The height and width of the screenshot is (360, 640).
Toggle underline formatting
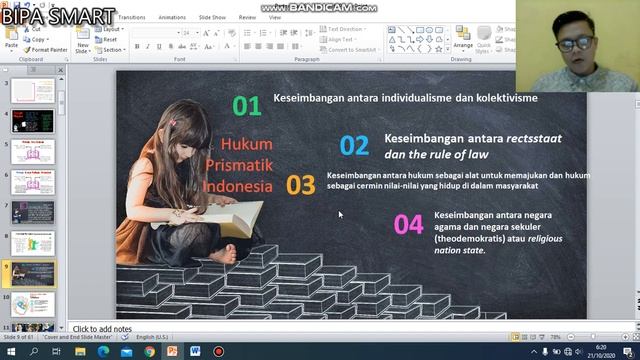click(159, 47)
